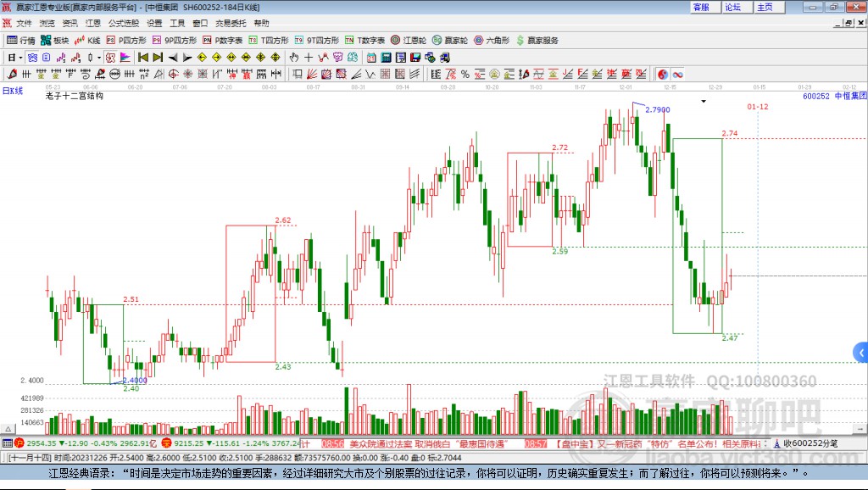Click the 论坛 forum button
Screen dimensions: 868x490
point(737,7)
